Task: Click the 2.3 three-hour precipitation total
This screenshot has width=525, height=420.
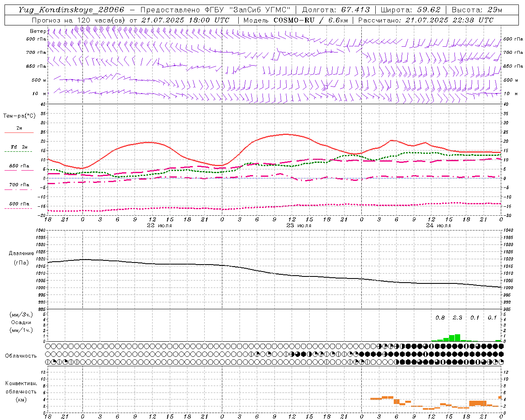Action: click(457, 318)
